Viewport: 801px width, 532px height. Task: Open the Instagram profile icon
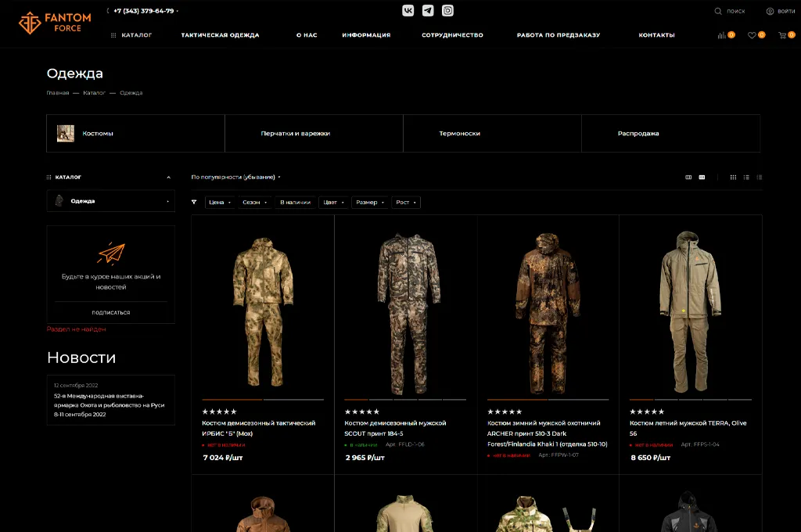447,11
